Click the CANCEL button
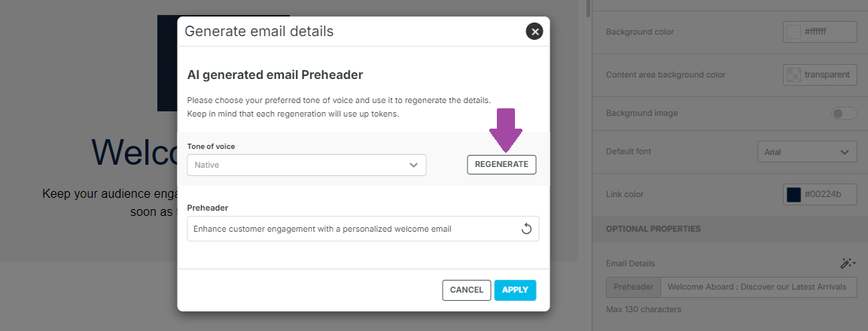868x331 pixels. (467, 290)
